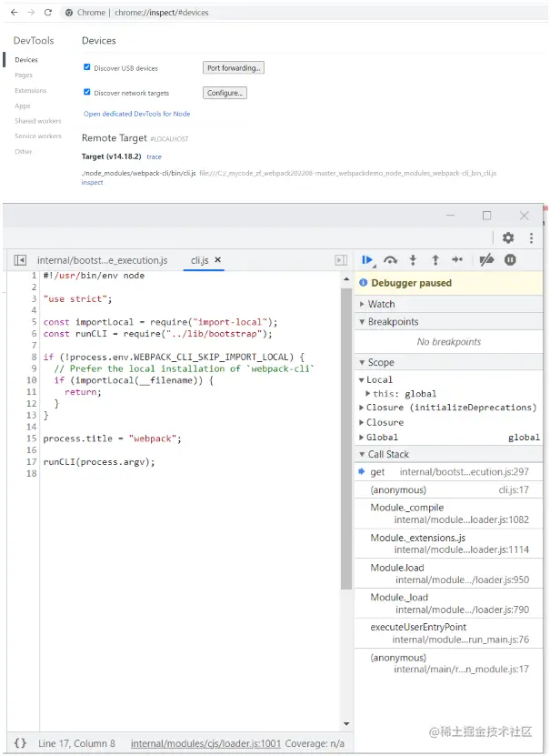This screenshot has height=756, width=550.
Task: Select Module._compile stack frame
Action: point(449,513)
